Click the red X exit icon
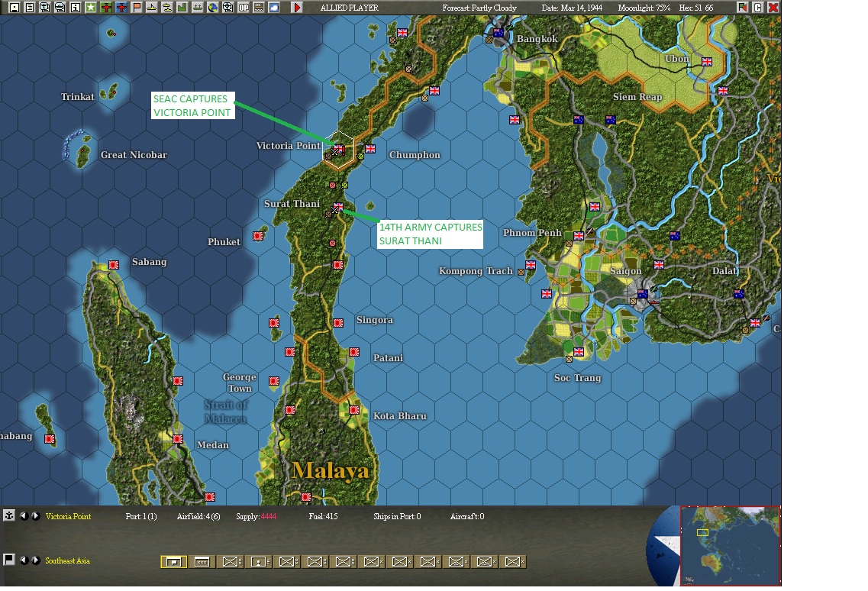Screen dimensions: 868x591 (773, 8)
